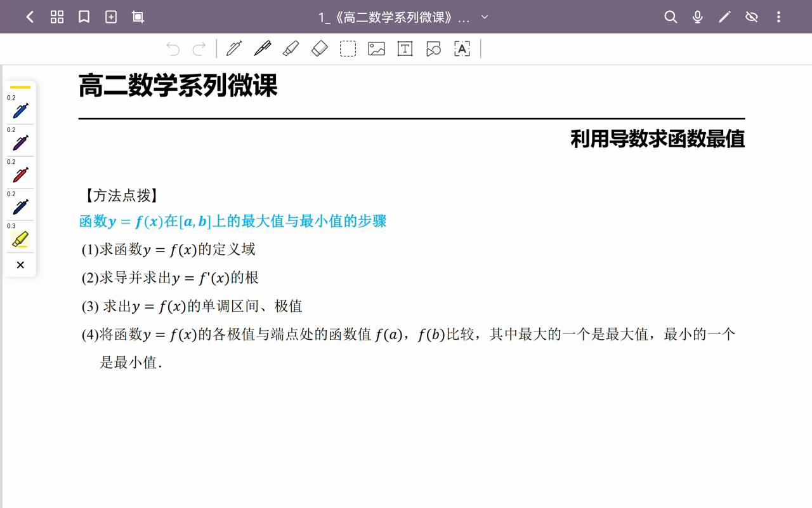Select the pen tool in the toolbar

(263, 48)
